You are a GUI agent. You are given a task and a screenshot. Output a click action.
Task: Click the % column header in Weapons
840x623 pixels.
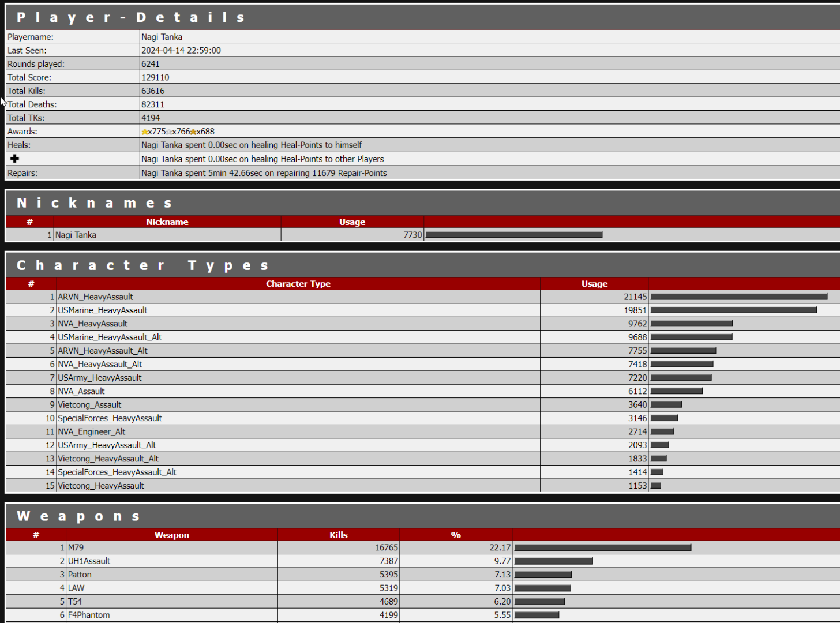pyautogui.click(x=455, y=535)
